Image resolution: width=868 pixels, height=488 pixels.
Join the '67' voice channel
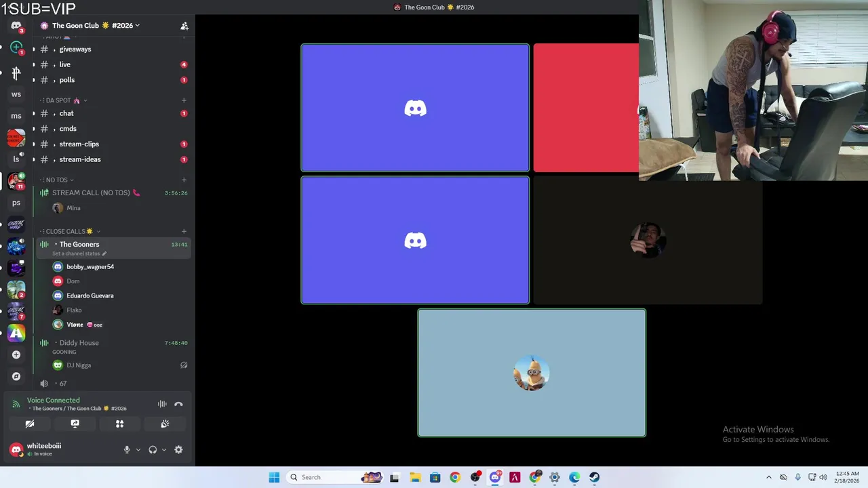pyautogui.click(x=113, y=384)
